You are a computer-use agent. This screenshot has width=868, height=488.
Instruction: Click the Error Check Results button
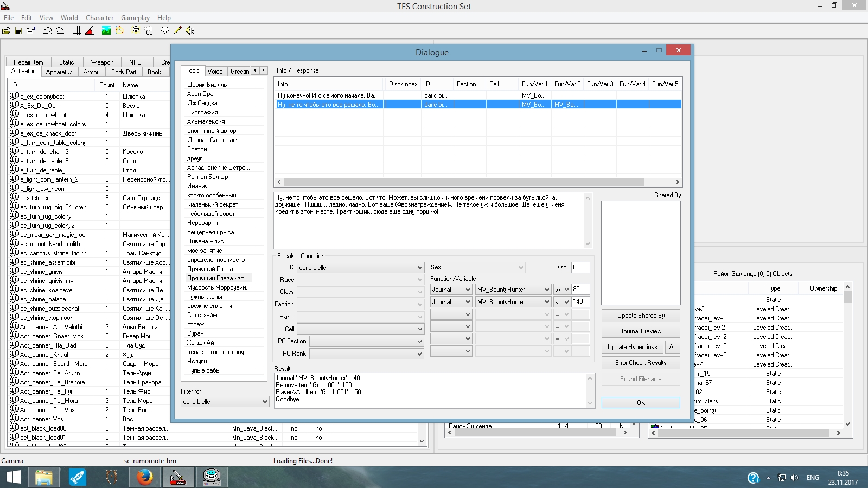pyautogui.click(x=641, y=363)
